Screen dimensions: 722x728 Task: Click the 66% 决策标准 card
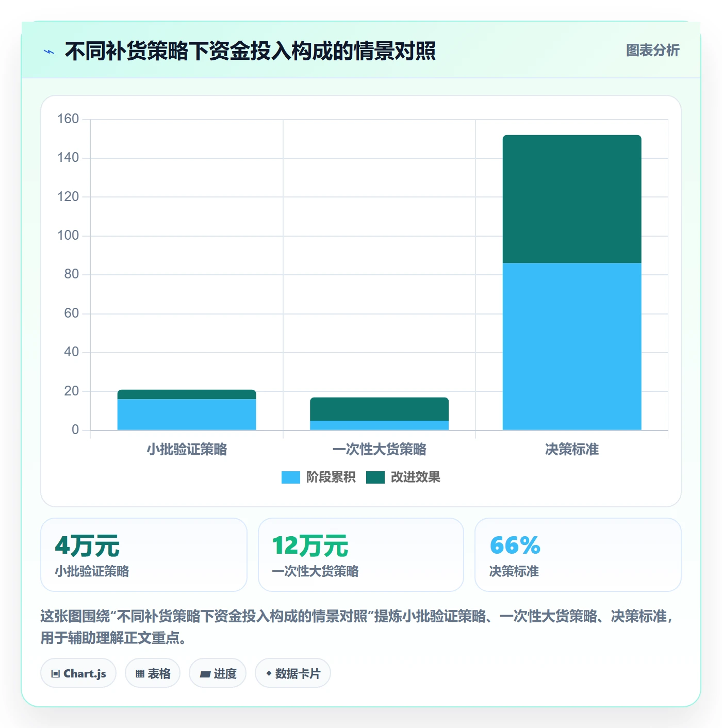(578, 555)
